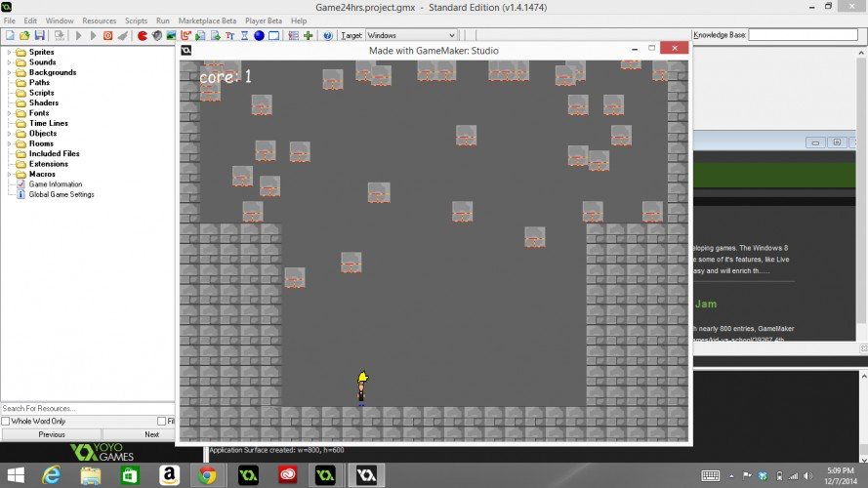The height and width of the screenshot is (488, 868).
Task: Open the Windows Store from the taskbar
Action: pyautogui.click(x=130, y=475)
